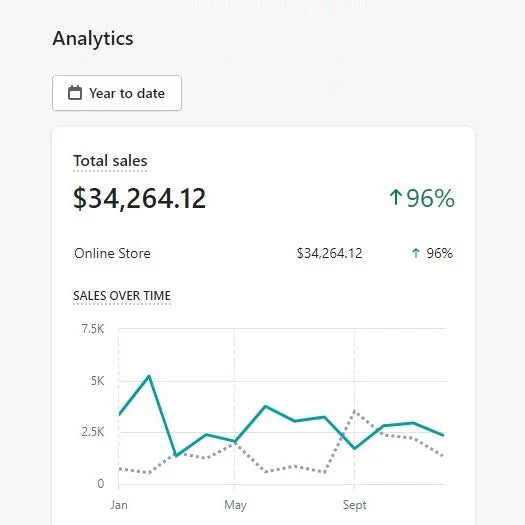Image resolution: width=525 pixels, height=525 pixels.
Task: Click the SALES OVER TIME heading
Action: tap(122, 296)
